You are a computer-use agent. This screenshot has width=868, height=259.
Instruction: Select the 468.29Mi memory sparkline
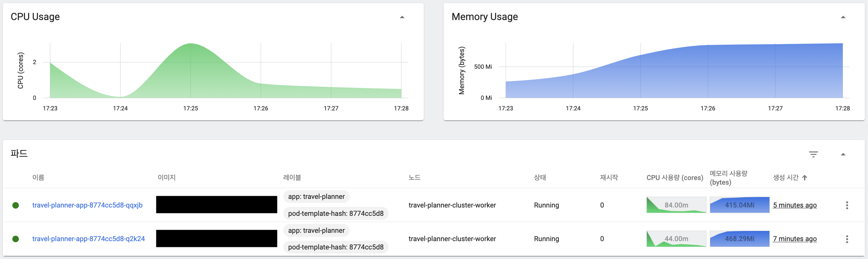pos(739,239)
